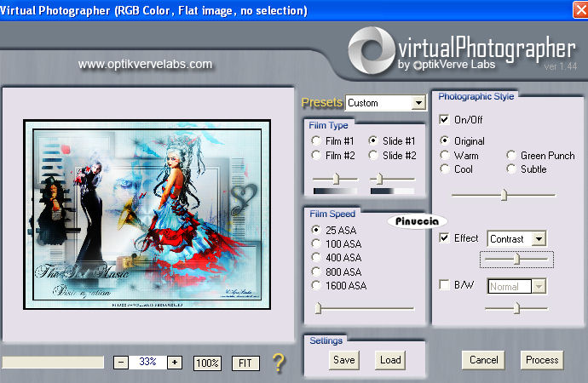Select the Film #2 radio button
Screen dimensions: 588x383
tap(316, 155)
